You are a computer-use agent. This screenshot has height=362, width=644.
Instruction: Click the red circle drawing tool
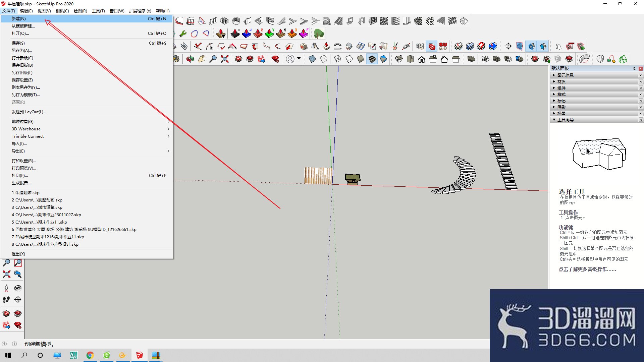[x=194, y=34]
